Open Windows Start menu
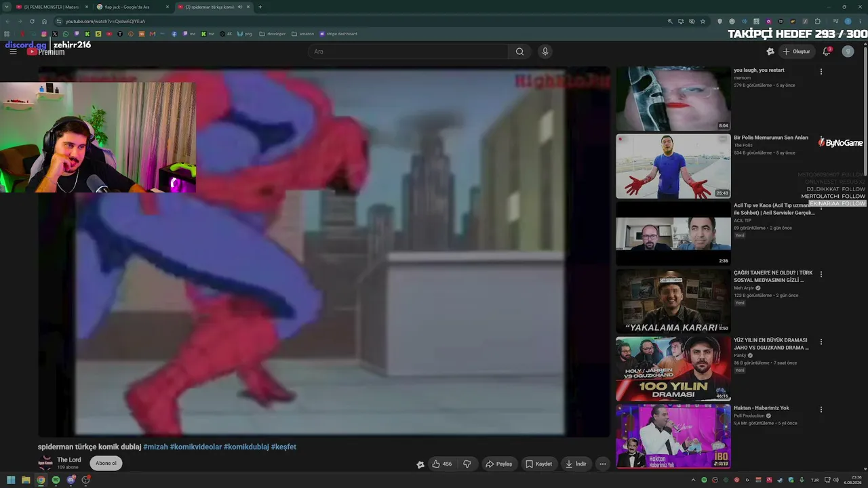The image size is (868, 488). click(x=11, y=480)
